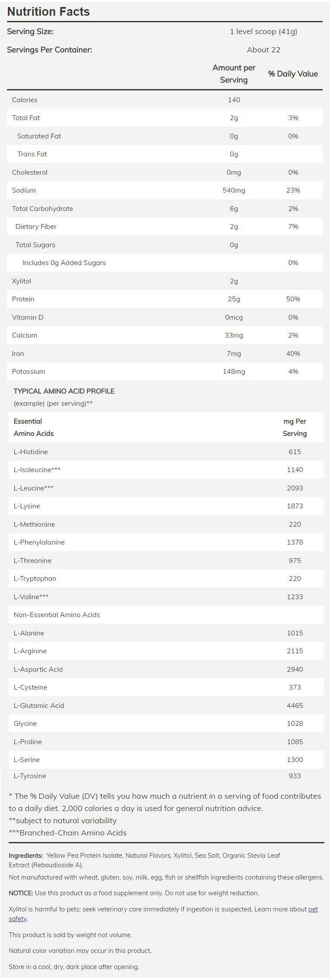
Task: Click the Calories row label
Action: tap(24, 100)
